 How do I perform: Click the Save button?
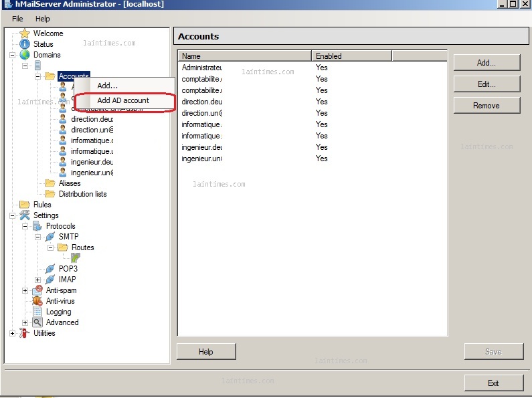pos(494,352)
